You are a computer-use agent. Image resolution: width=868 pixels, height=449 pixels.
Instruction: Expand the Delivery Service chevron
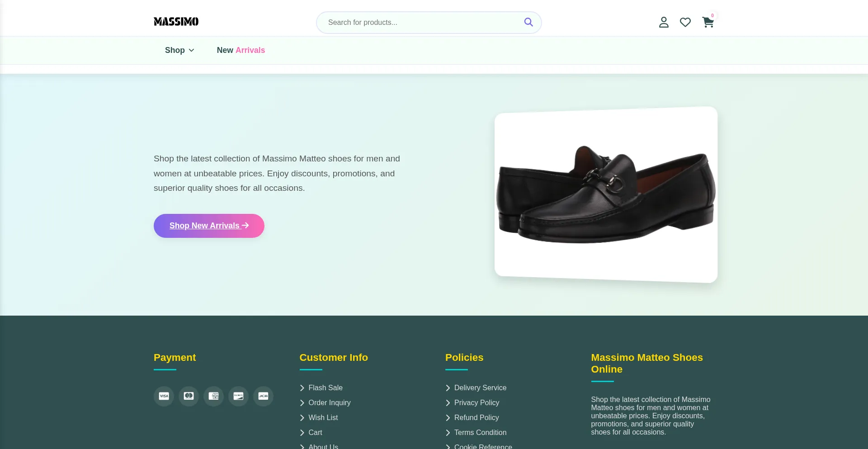pos(448,388)
